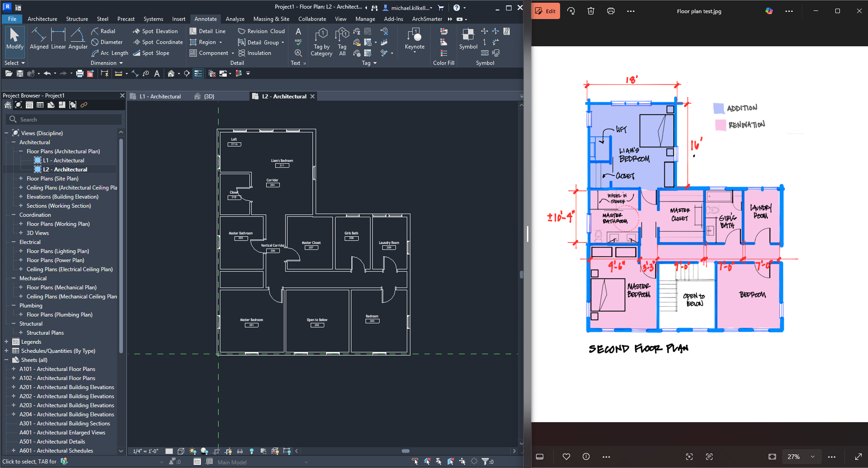Image resolution: width=868 pixels, height=468 pixels.
Task: Toggle Thin Lines in Quick Access Toolbar
Action: point(198,73)
